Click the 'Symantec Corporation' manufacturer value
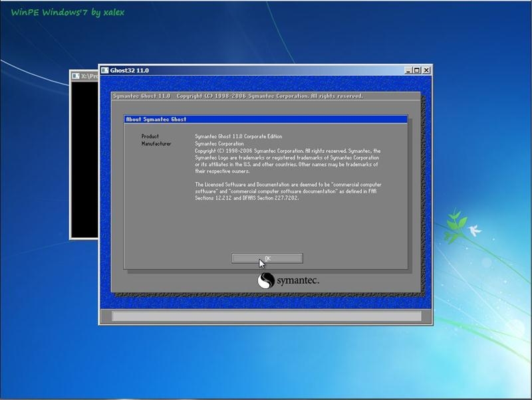The image size is (532, 400). [219, 144]
